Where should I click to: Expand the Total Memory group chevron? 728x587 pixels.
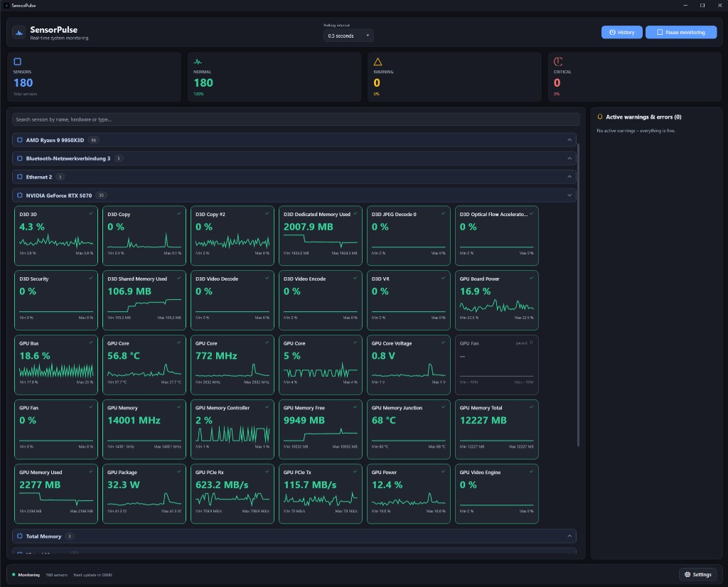click(x=569, y=537)
